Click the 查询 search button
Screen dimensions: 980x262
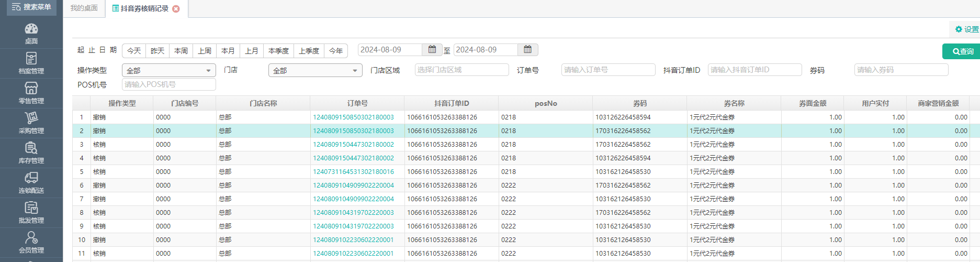(x=963, y=51)
